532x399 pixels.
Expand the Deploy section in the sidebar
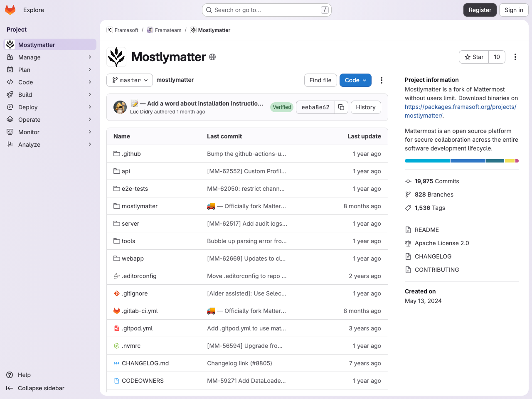pyautogui.click(x=27, y=107)
